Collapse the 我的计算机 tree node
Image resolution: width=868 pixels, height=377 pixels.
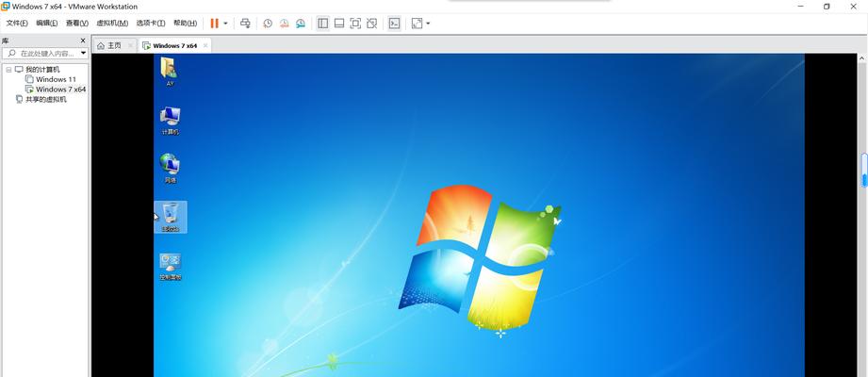(x=8, y=70)
